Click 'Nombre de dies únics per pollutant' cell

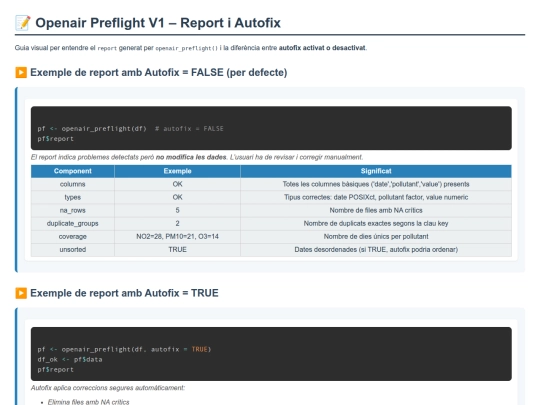point(376,237)
